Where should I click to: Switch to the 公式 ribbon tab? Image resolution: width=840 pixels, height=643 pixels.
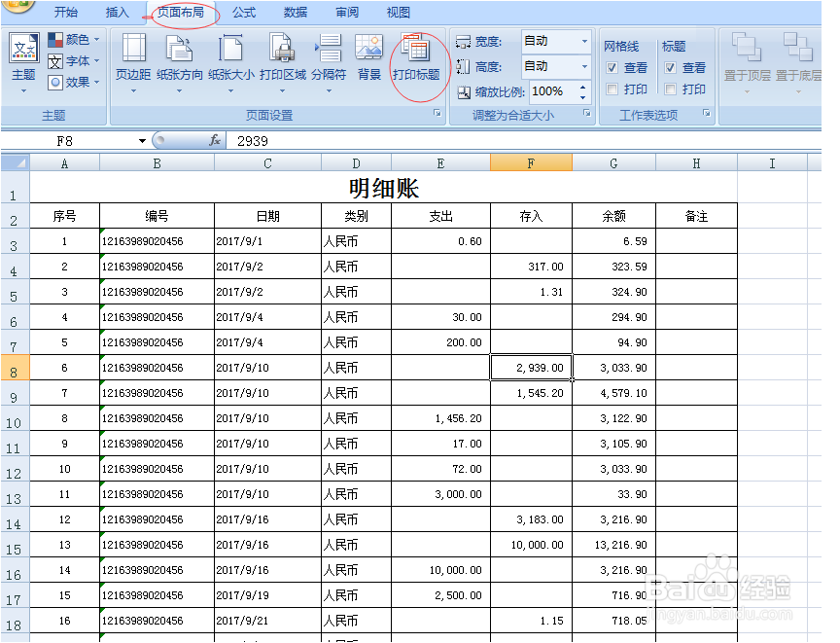pos(243,13)
